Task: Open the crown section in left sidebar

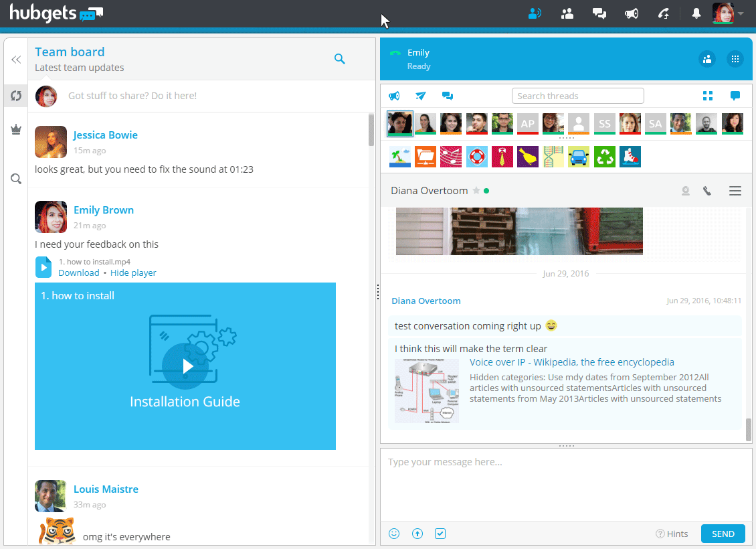Action: tap(16, 130)
